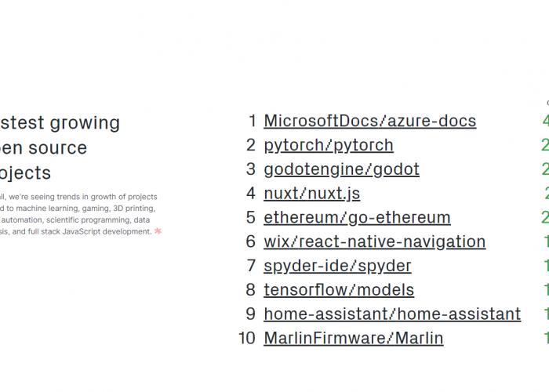Click rank number 10 beside Marlin
549x392 pixels.
coord(247,338)
